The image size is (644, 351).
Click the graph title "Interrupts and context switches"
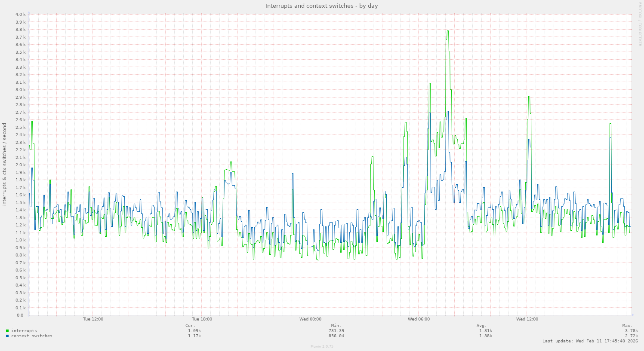[x=321, y=6]
